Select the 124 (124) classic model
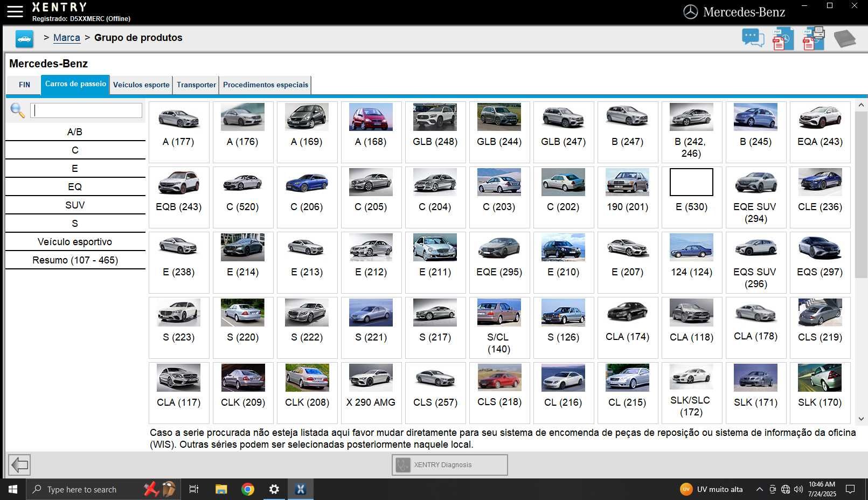Image resolution: width=868 pixels, height=500 pixels. (x=691, y=262)
